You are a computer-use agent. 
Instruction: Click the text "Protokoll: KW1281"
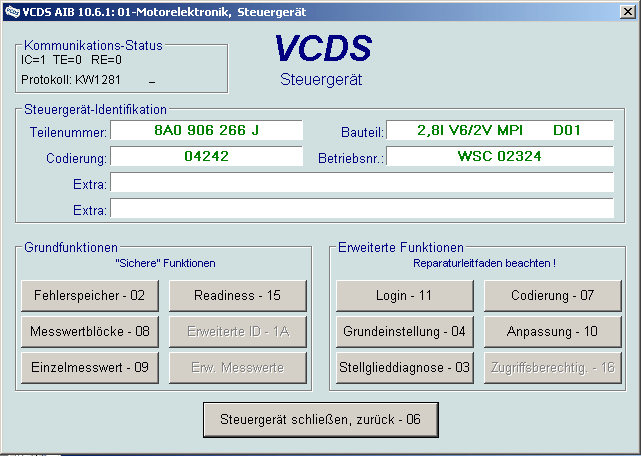[x=71, y=80]
